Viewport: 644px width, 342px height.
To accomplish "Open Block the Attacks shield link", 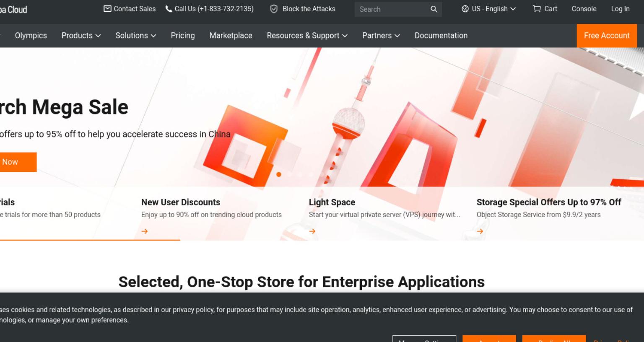I will (x=303, y=9).
